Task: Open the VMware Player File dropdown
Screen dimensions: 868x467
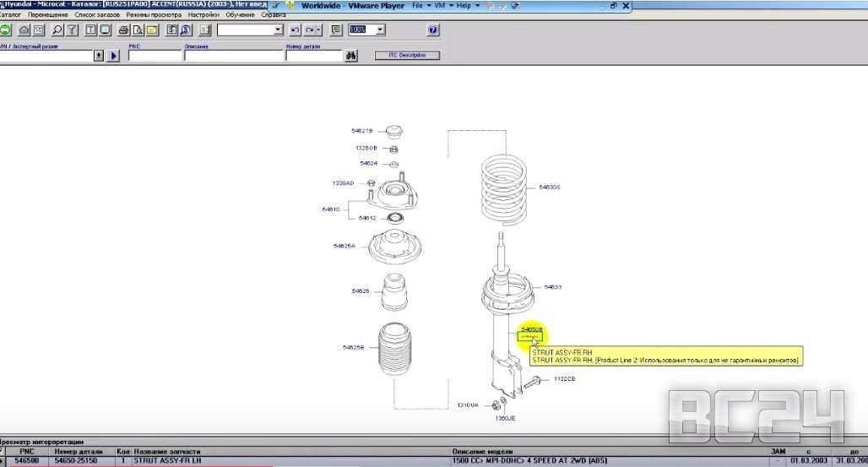Action: [420, 6]
